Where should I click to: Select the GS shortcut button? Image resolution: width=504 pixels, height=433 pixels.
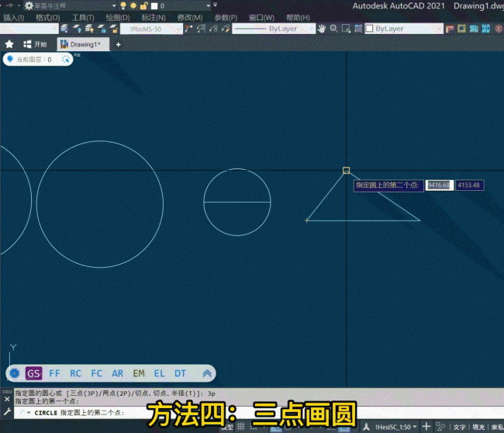pyautogui.click(x=33, y=373)
